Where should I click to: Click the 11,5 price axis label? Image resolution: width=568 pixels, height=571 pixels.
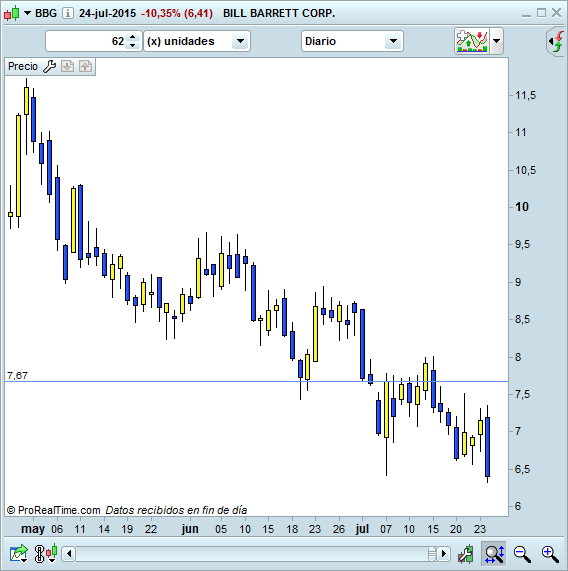[x=525, y=95]
